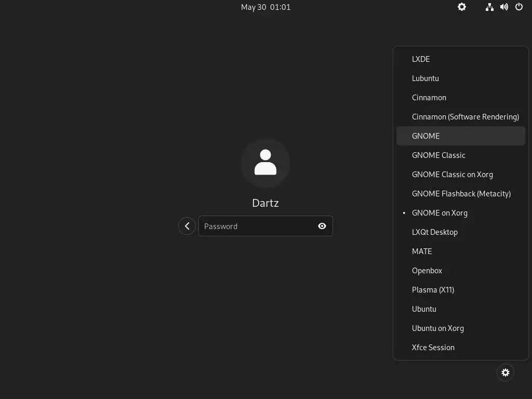
Task: Open the power menu icon
Action: [x=519, y=7]
